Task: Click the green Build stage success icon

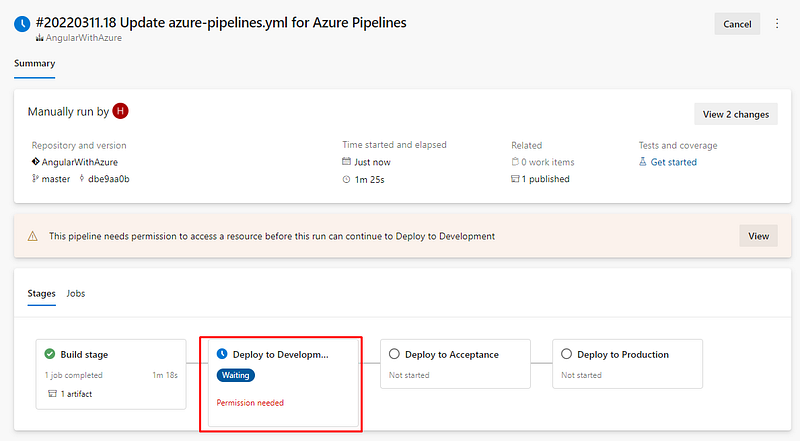Action: click(x=49, y=354)
